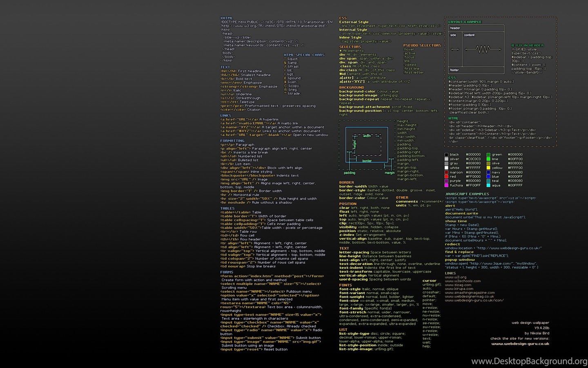Open the www.kirupa.com link
The image size is (588, 368).
click(x=459, y=289)
